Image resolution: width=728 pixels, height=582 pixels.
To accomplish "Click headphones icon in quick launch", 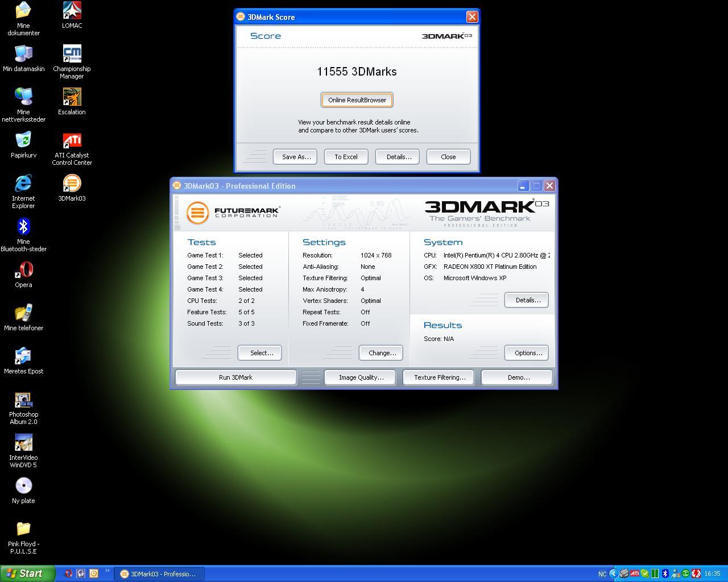I will (81, 573).
